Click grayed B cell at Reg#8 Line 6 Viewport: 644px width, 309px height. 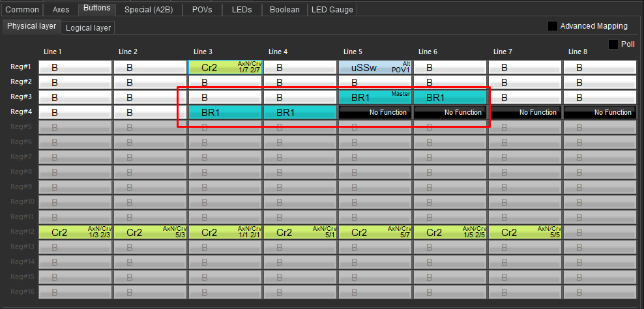(x=450, y=172)
